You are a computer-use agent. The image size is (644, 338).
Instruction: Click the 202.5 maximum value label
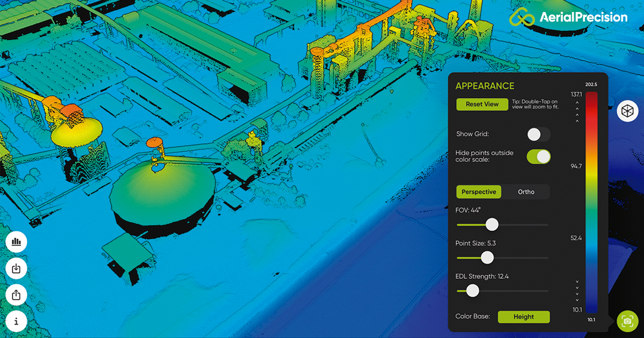click(x=591, y=85)
